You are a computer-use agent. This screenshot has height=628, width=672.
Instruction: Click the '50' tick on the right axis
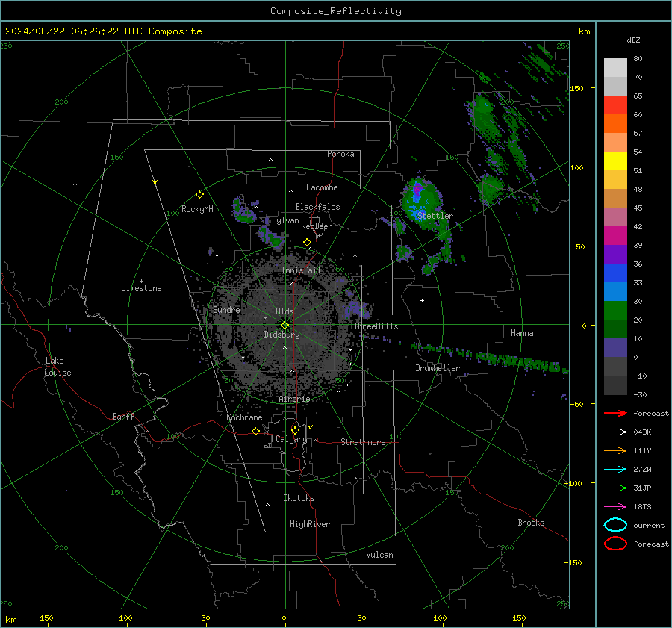(580, 246)
